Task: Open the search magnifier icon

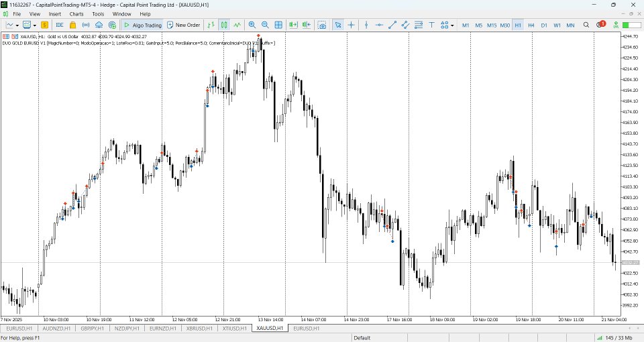Action: (586, 25)
